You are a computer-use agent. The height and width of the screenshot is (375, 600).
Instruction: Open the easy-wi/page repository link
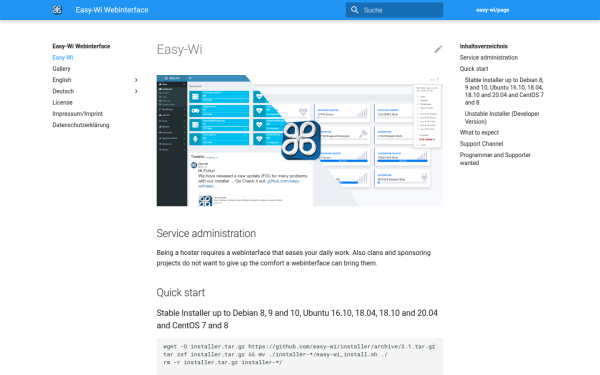click(x=492, y=10)
